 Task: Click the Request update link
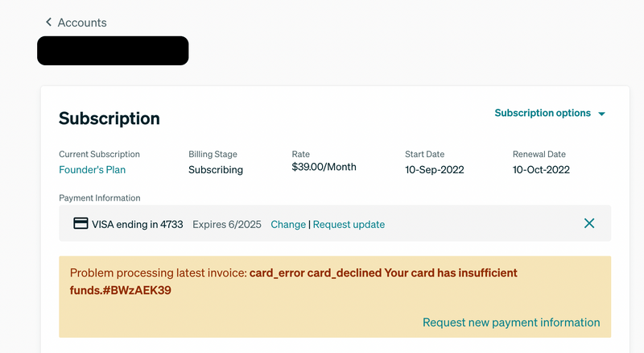349,224
